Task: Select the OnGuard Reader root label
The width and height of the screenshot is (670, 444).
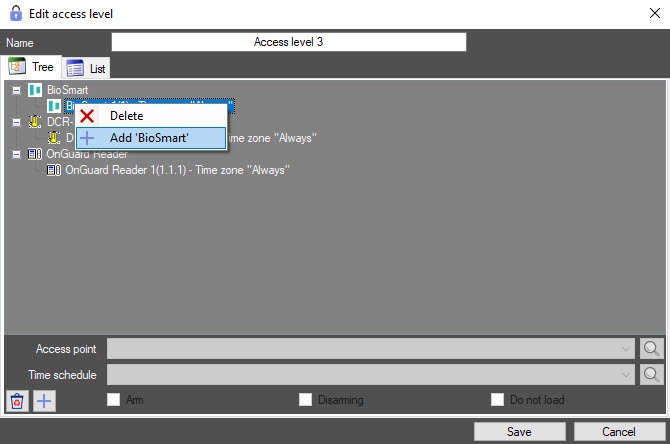Action: (87, 154)
